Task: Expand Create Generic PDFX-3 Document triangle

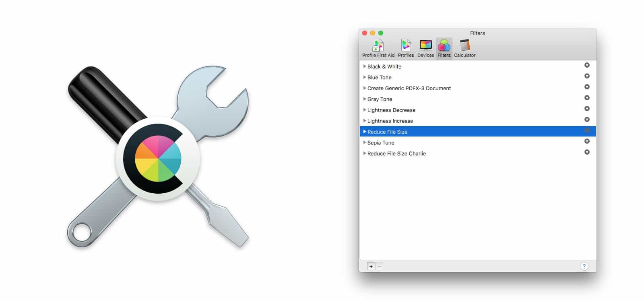Action: pos(365,88)
